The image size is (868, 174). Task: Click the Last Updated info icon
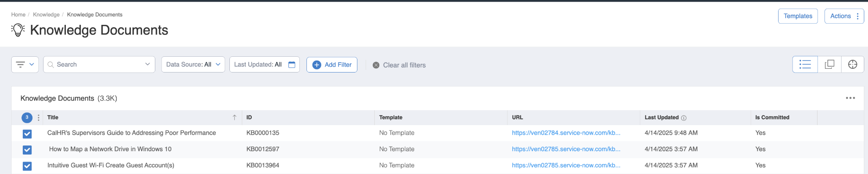[684, 118]
